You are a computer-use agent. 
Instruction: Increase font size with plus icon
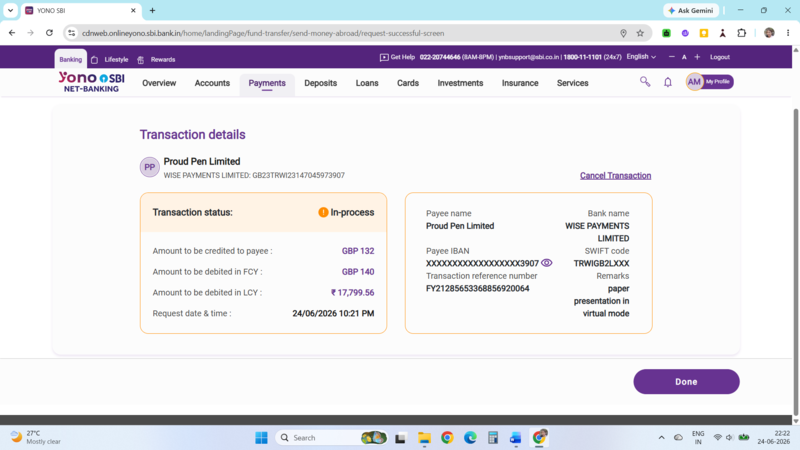pos(697,57)
